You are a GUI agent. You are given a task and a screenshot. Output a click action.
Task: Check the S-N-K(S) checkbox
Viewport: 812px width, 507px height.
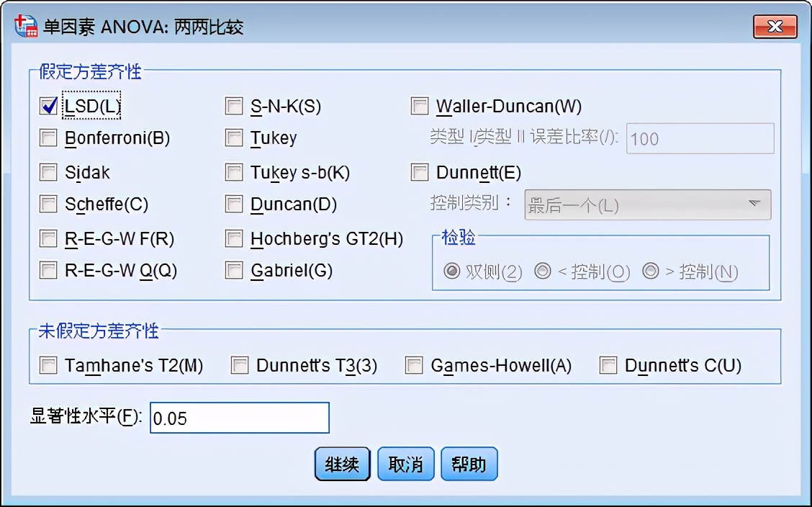pyautogui.click(x=234, y=106)
